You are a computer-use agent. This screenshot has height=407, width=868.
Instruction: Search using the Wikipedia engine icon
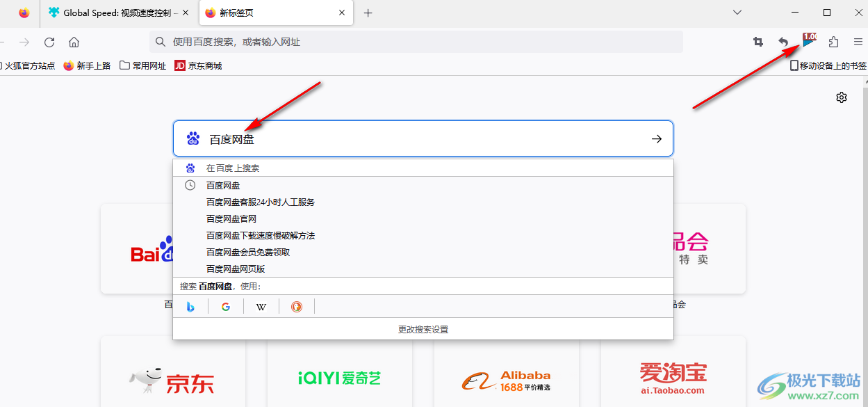click(261, 307)
